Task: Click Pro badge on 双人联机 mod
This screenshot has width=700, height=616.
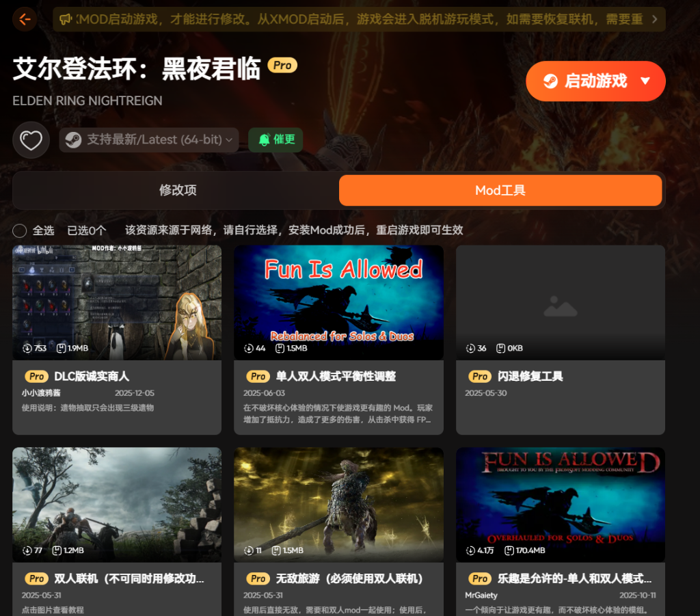Action: coord(37,578)
